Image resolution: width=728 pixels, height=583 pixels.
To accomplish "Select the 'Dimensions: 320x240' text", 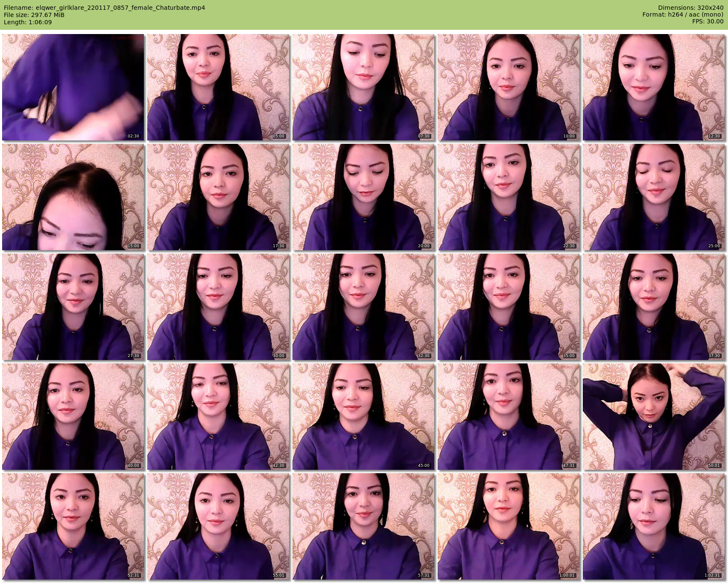I will [x=691, y=8].
